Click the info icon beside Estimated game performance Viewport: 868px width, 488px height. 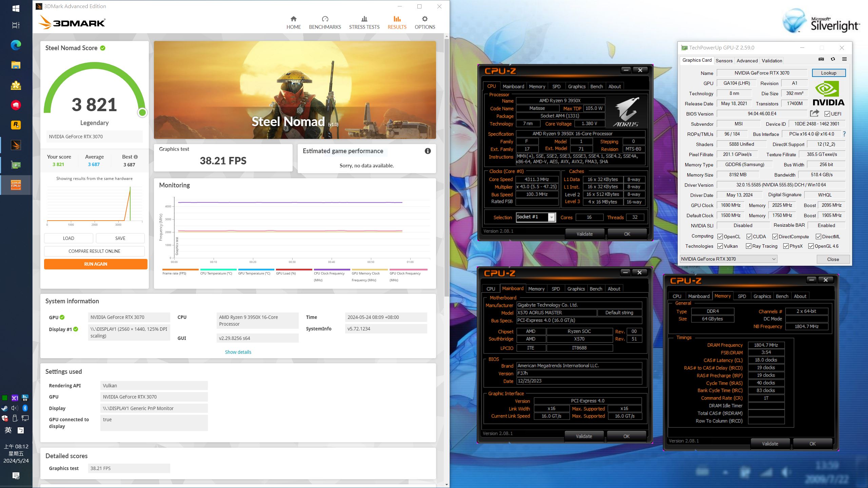pyautogui.click(x=428, y=151)
